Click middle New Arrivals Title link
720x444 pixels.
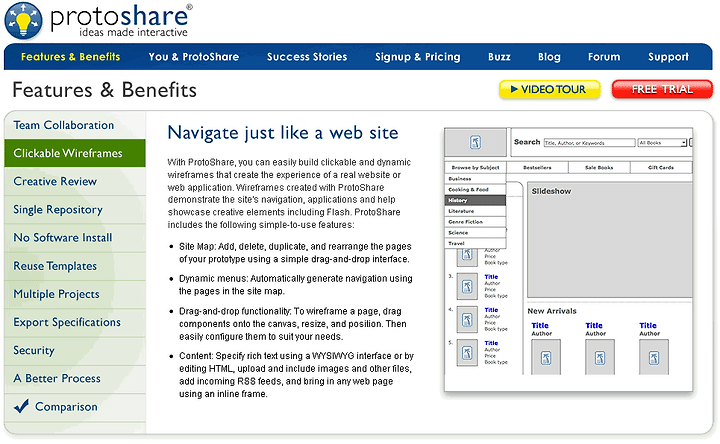coord(594,326)
